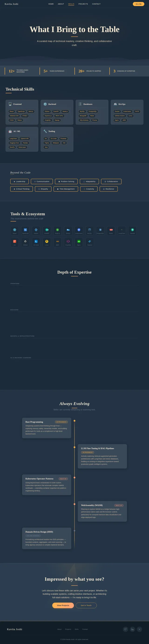
Task: Click the Kubernetes icon tile
Action: tap(79, 231)
